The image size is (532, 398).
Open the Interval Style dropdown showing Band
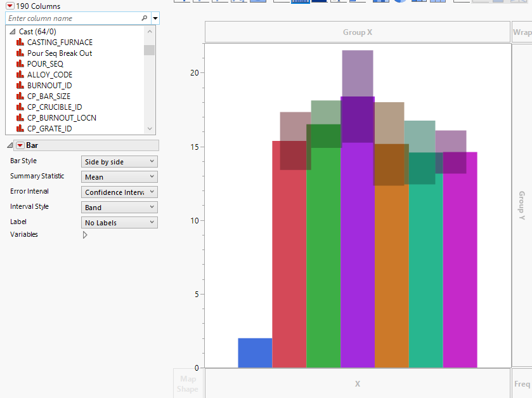(119, 207)
